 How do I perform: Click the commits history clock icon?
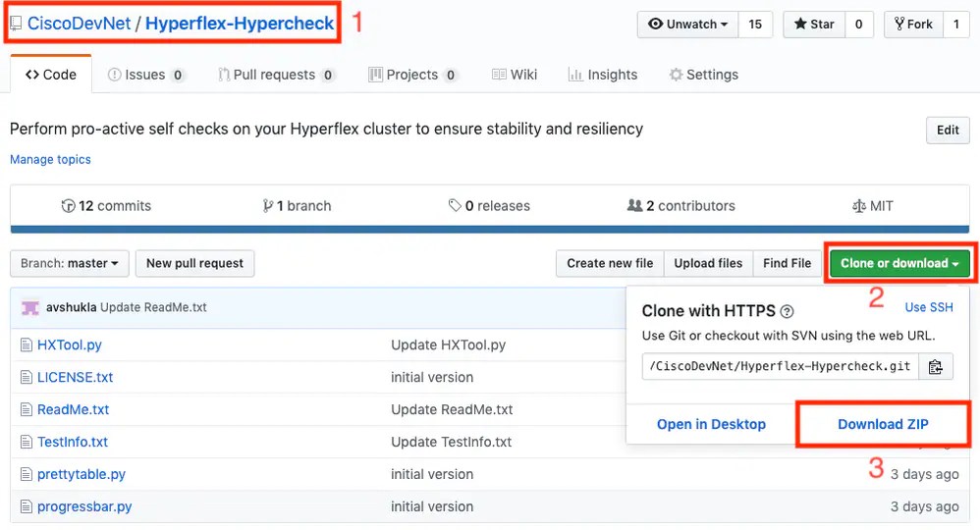68,206
